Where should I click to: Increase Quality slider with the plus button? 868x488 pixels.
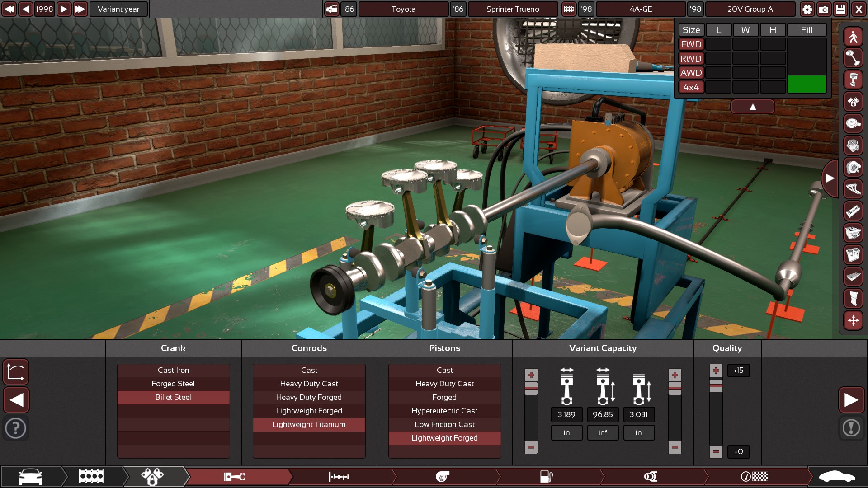tap(716, 371)
